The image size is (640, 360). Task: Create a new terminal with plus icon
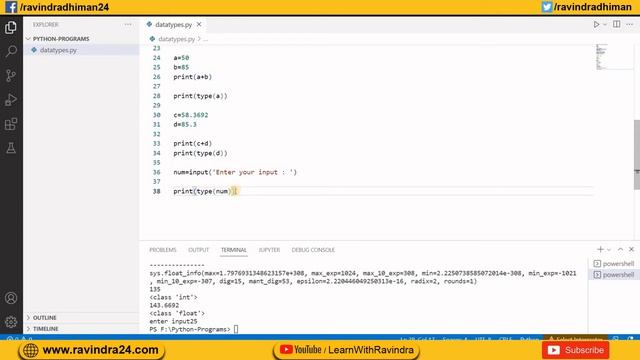pos(600,249)
